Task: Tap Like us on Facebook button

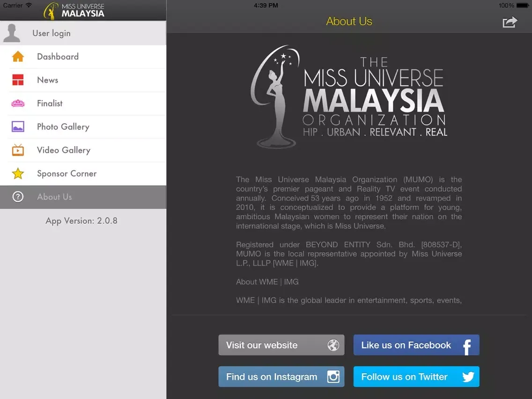Action: [416, 345]
